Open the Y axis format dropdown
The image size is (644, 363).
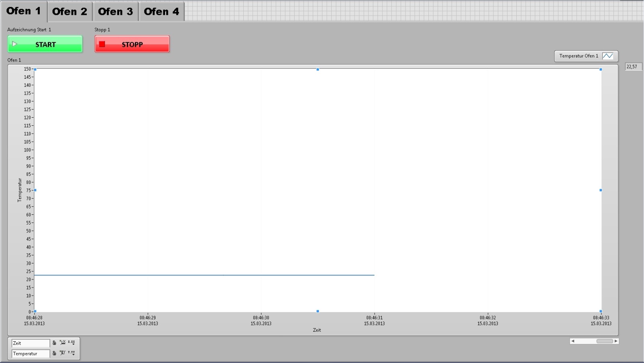click(71, 353)
